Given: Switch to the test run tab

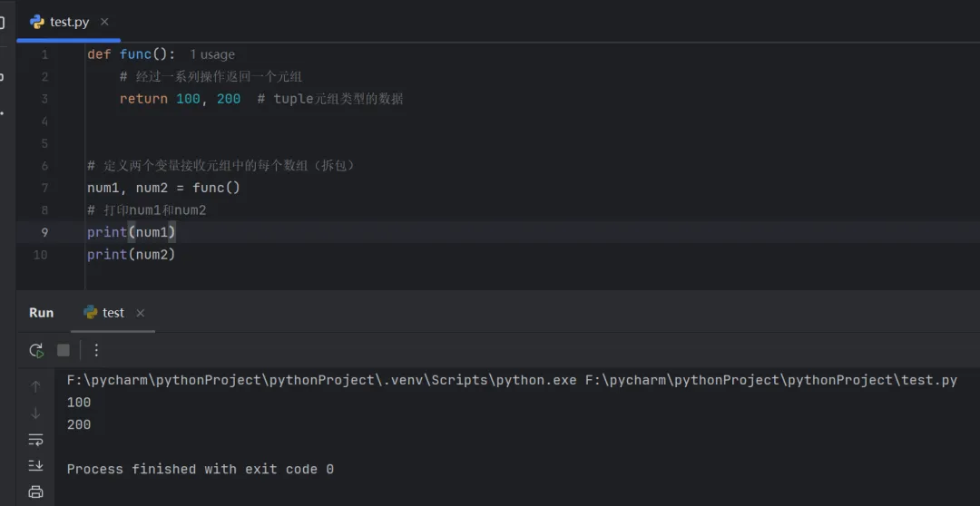Looking at the screenshot, I should [x=113, y=313].
